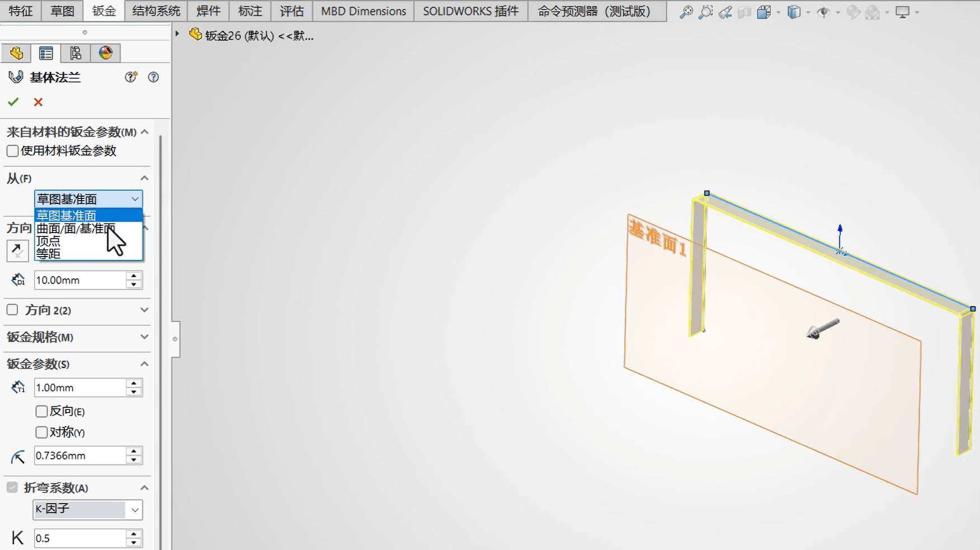Click the 1.00mm thickness input field
This screenshot has height=550, width=980.
coord(79,387)
